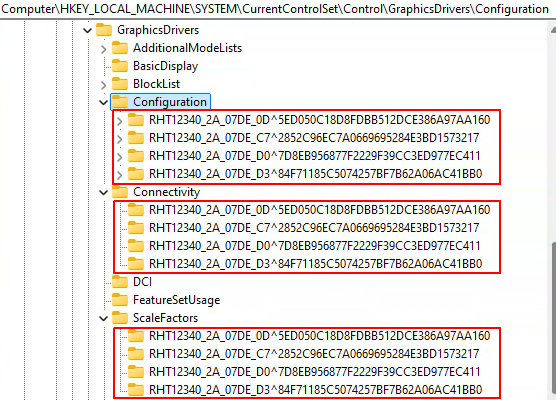The height and width of the screenshot is (400, 556).
Task: Click the BlockList folder icon
Action: pyautogui.click(x=120, y=84)
